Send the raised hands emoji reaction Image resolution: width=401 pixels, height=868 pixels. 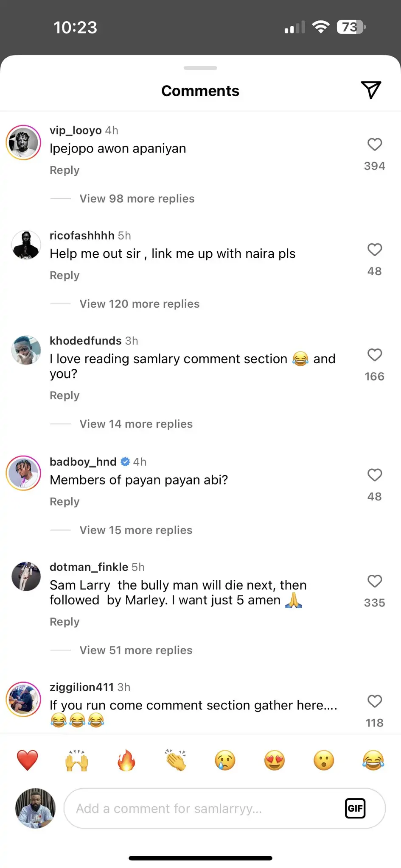pos(77,760)
